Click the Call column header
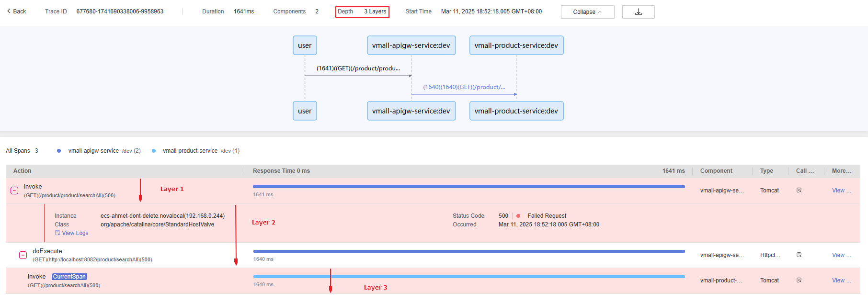 click(805, 171)
